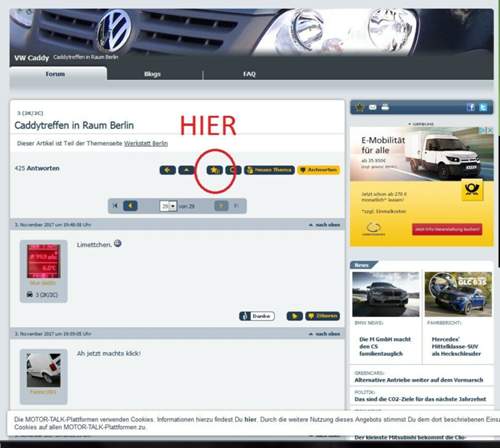The image size is (500, 448).
Task: Click the yellow left-arrow back button above the posts
Action: [x=168, y=170]
